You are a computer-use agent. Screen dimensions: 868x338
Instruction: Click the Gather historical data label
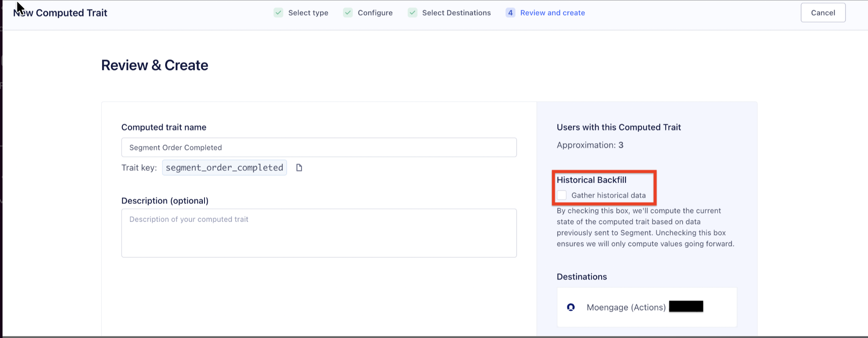point(608,195)
